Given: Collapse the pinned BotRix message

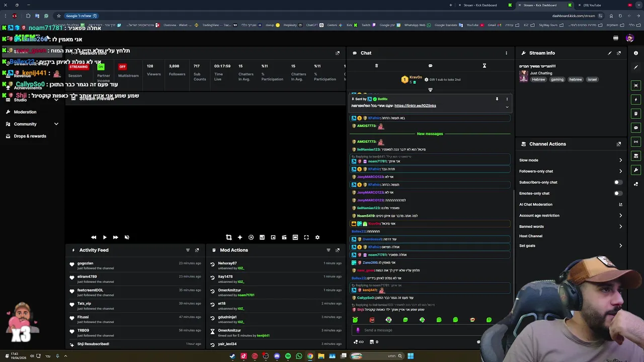Looking at the screenshot, I should pos(507,107).
